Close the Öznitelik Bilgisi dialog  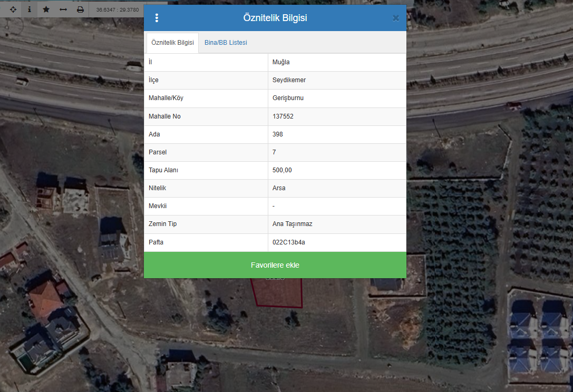[396, 18]
